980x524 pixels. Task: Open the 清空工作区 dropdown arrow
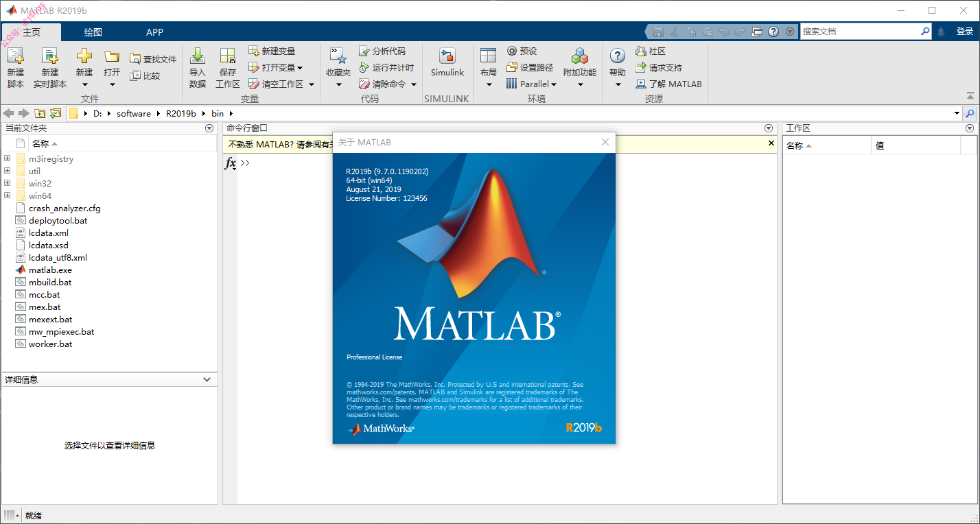(x=311, y=84)
